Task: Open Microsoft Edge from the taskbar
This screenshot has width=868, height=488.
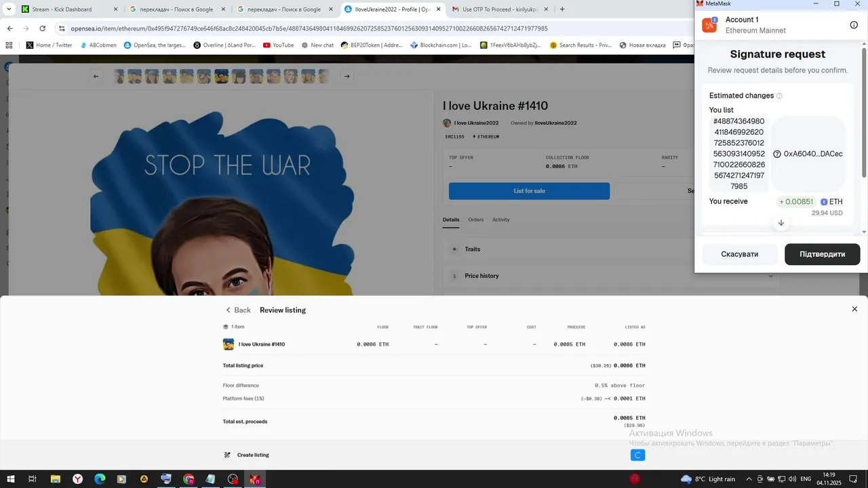Action: click(x=100, y=479)
